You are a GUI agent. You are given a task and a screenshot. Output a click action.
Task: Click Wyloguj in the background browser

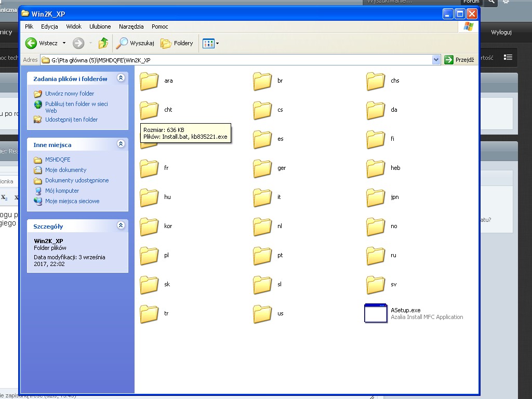coord(501,32)
